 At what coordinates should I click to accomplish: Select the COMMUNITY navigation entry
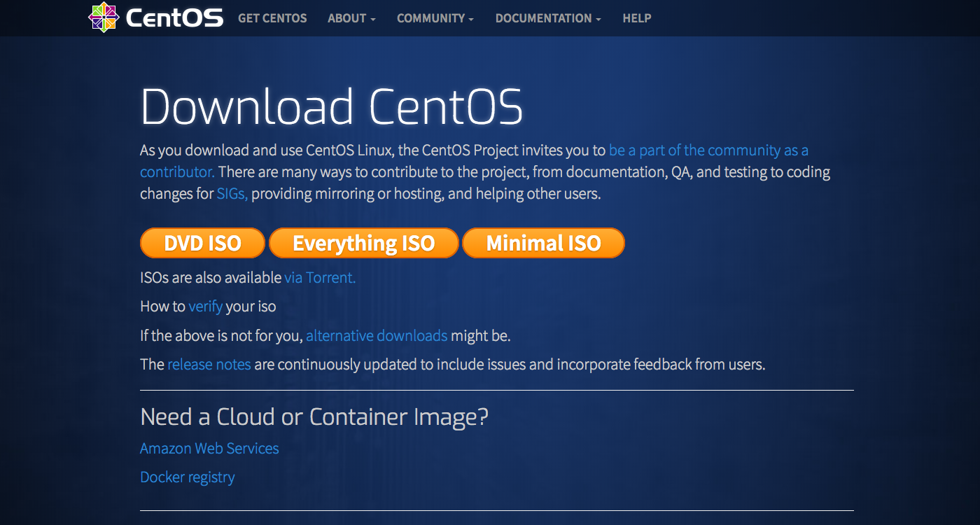(x=435, y=18)
